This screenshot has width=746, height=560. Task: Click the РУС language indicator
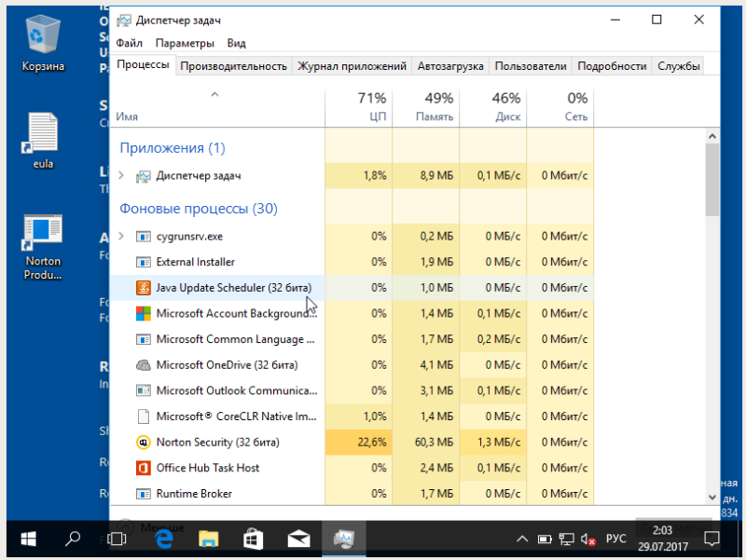coord(615,539)
